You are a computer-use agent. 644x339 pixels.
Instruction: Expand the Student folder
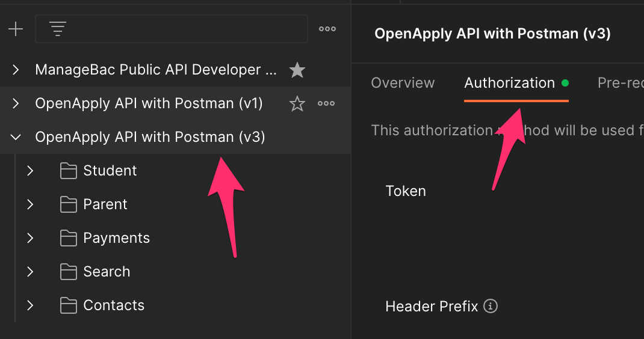tap(30, 171)
